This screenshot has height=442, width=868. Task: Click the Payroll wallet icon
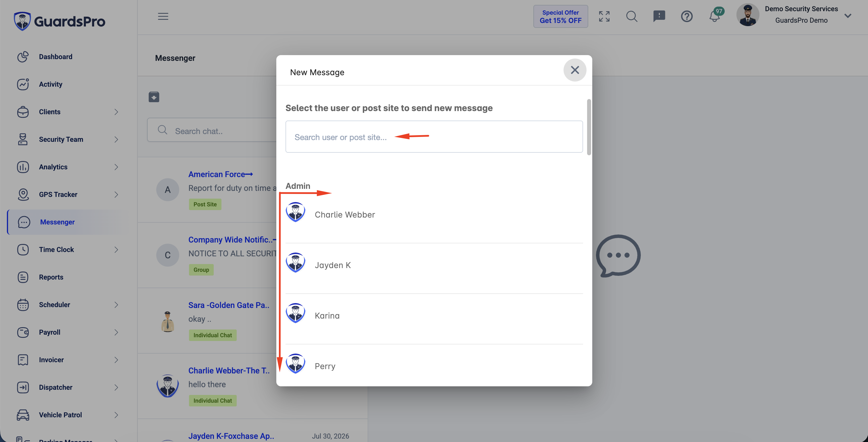click(x=23, y=332)
